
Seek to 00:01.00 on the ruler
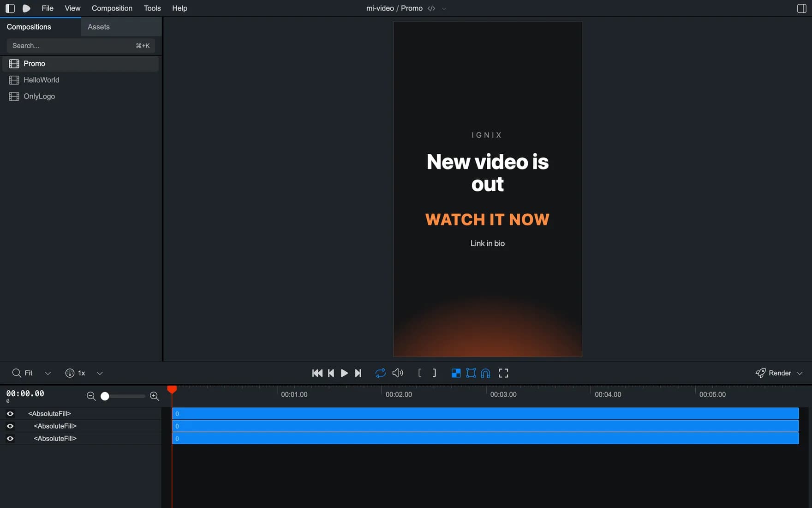294,394
